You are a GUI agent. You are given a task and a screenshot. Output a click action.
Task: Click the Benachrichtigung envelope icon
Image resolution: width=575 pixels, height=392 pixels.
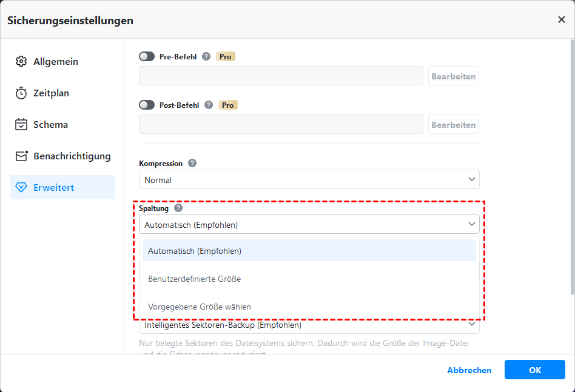tap(21, 156)
